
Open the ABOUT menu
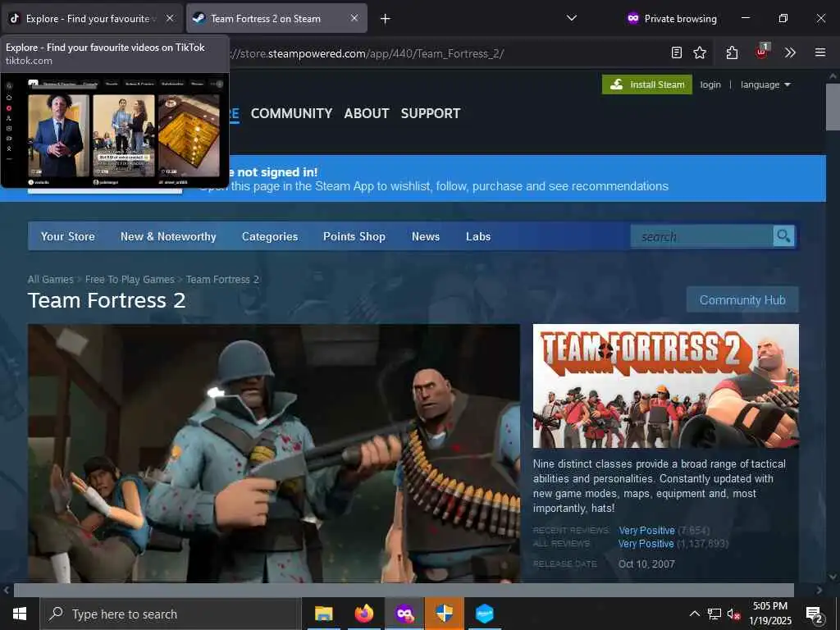tap(367, 113)
